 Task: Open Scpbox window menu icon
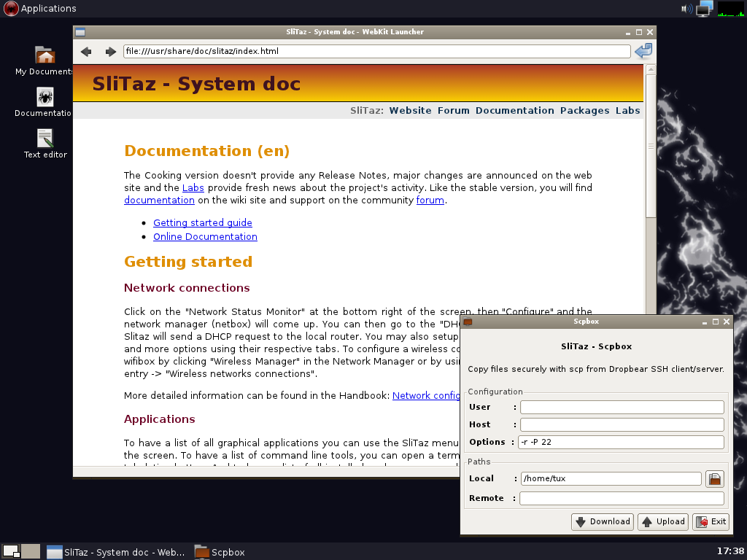468,322
